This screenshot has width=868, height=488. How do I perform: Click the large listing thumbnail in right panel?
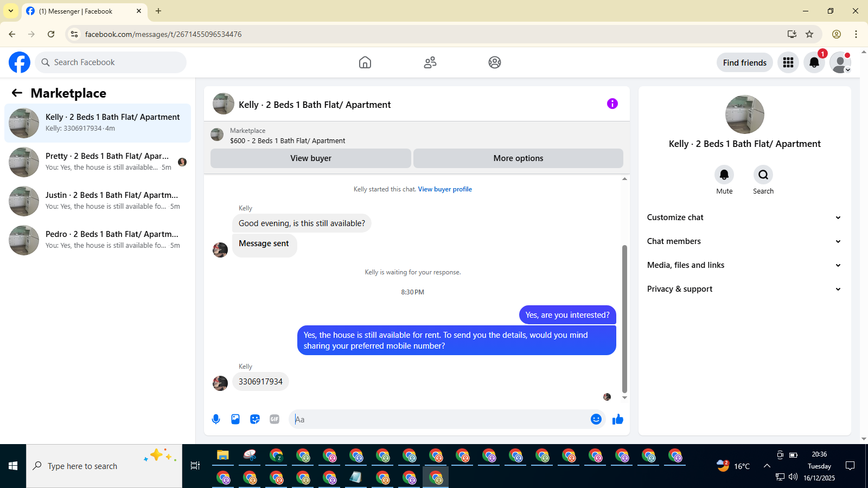(744, 114)
